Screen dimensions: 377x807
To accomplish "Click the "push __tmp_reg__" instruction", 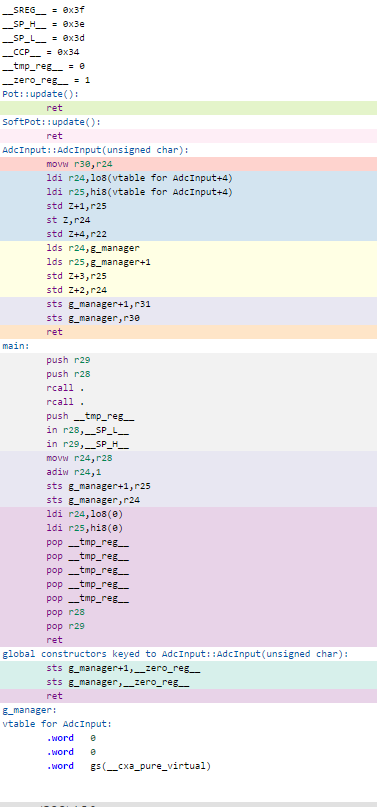I will click(x=91, y=416).
